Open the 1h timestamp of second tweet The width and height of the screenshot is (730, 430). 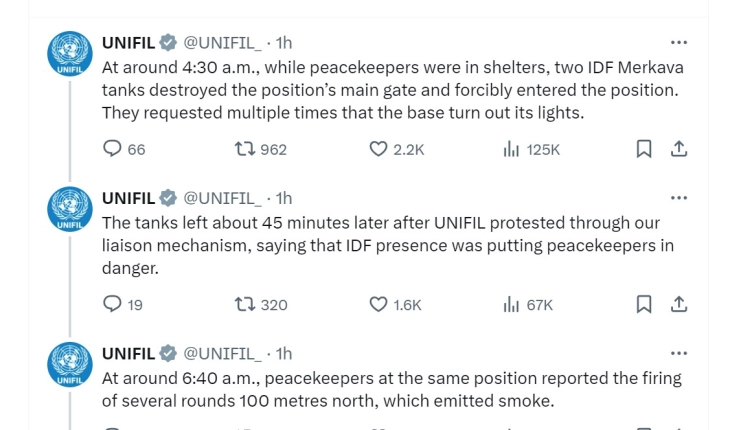pos(284,198)
